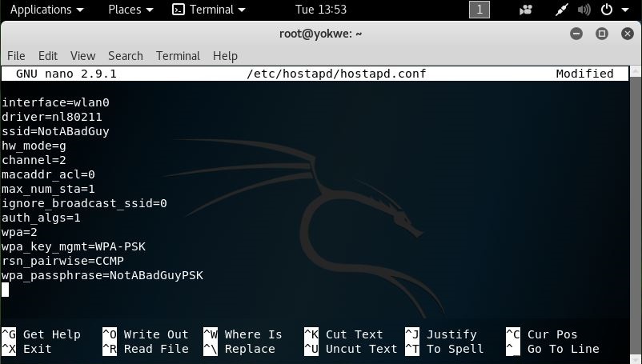
Task: Open the Search menu
Action: click(x=126, y=56)
